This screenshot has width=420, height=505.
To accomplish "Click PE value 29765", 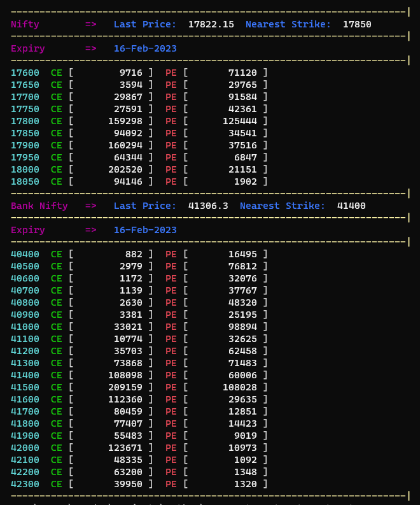I will [242, 85].
